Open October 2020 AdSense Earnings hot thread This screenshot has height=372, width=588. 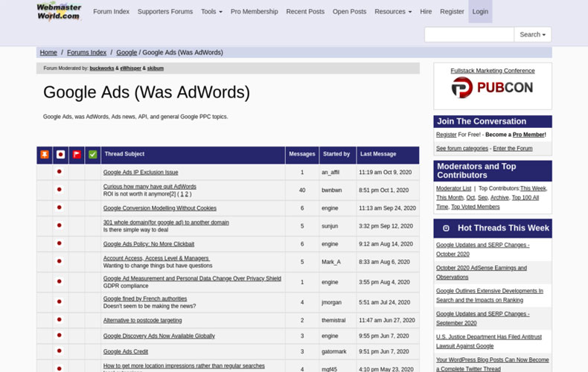[482, 272]
